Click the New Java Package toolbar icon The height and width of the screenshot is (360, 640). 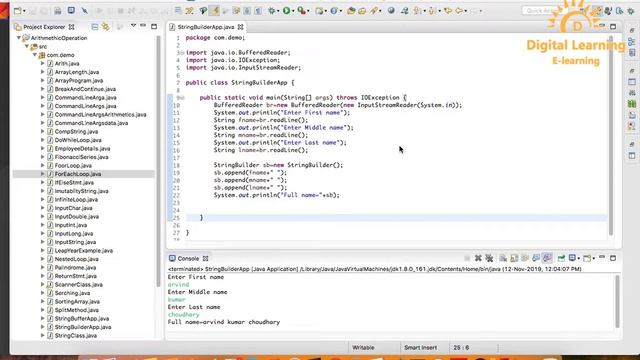point(319,11)
